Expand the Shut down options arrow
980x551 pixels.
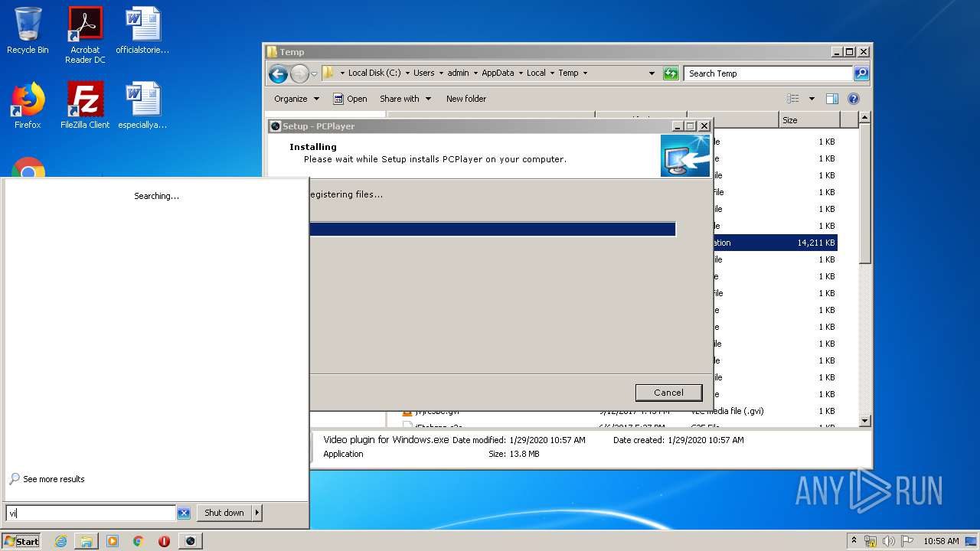pyautogui.click(x=257, y=513)
